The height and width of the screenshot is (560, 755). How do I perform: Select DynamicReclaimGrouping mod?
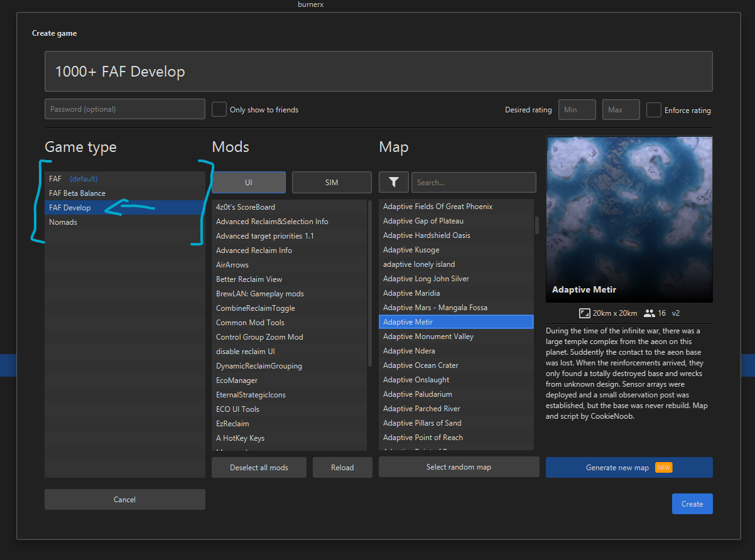289,366
